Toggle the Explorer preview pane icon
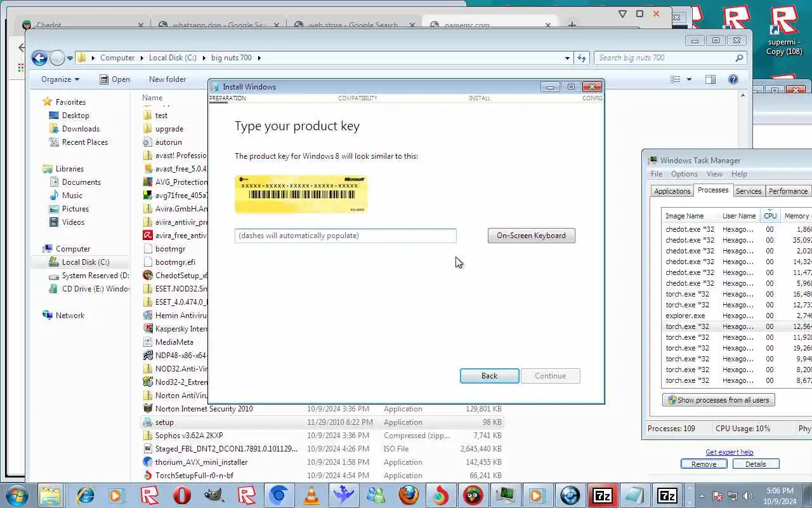Viewport: 812px width, 508px height. coord(710,79)
